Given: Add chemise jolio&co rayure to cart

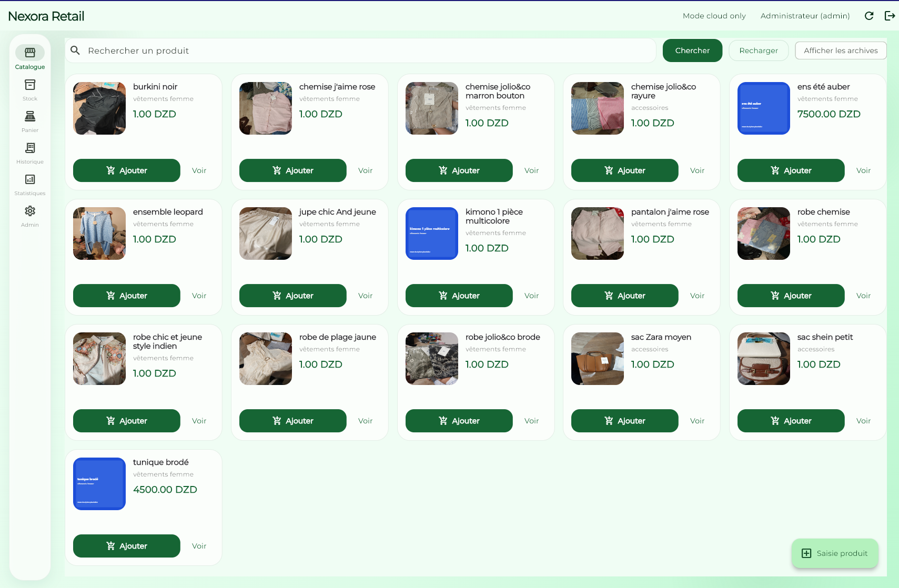Looking at the screenshot, I should point(625,170).
